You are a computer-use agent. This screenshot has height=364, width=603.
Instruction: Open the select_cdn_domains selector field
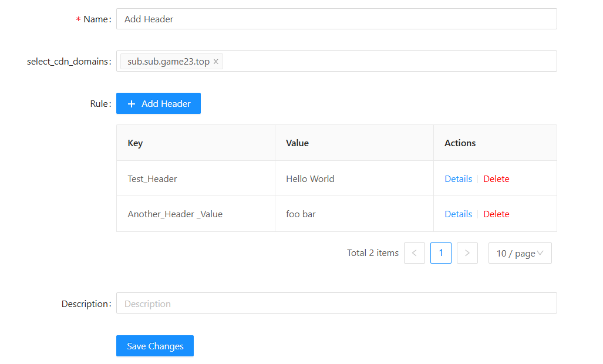(x=388, y=61)
